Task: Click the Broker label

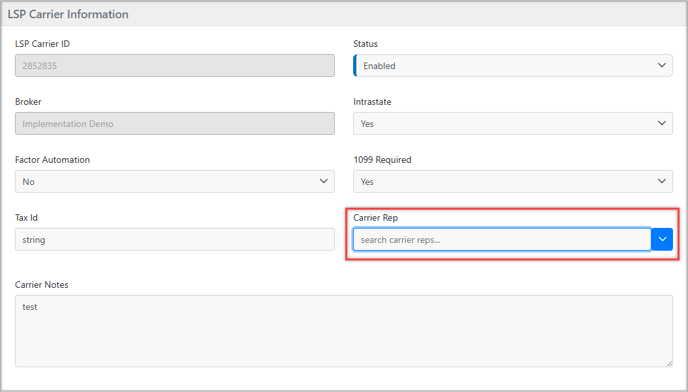Action: (x=28, y=102)
